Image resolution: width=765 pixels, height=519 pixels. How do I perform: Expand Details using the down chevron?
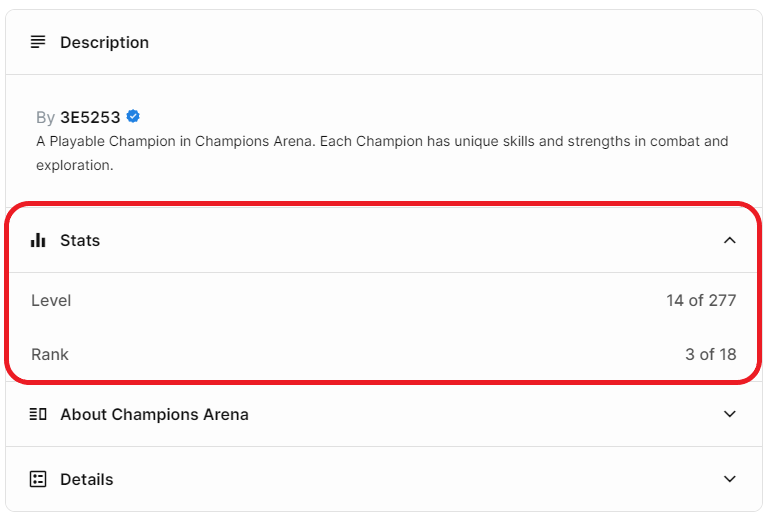point(729,479)
